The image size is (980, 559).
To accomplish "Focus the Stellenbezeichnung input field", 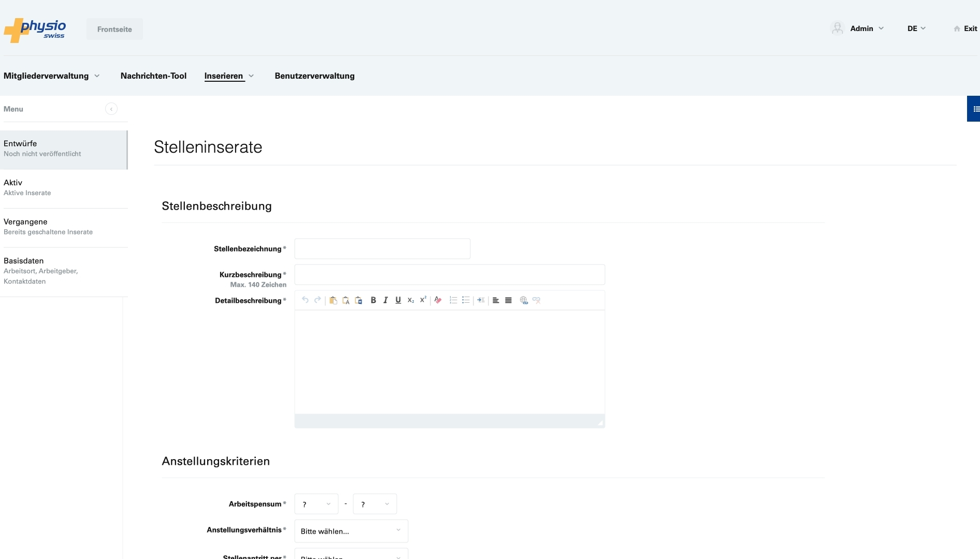I will (x=382, y=249).
